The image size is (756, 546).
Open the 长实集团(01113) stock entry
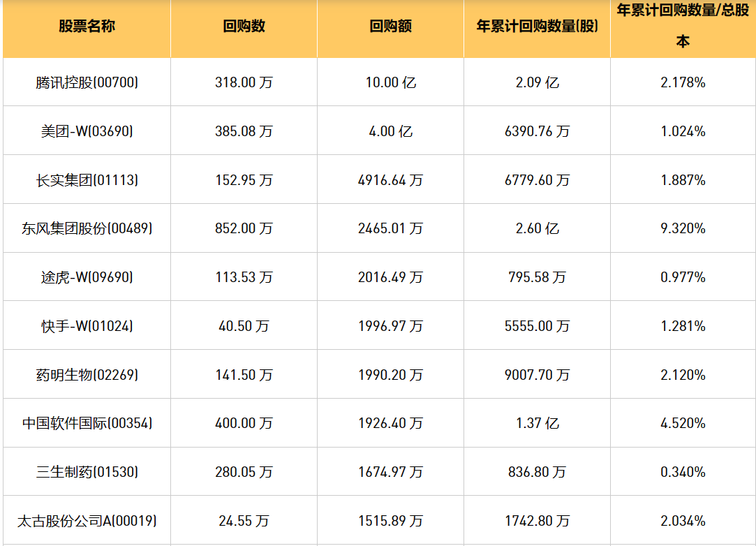coord(87,180)
